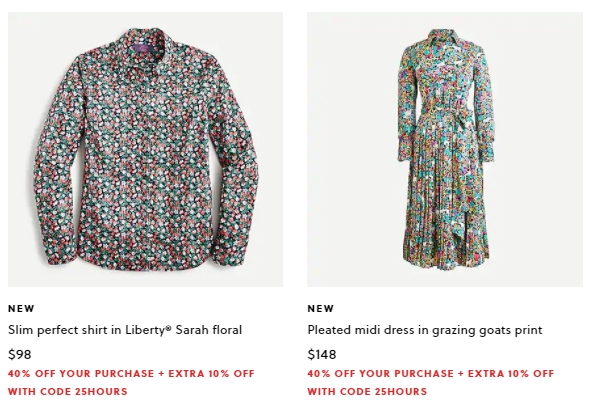This screenshot has height=412, width=591.
Task: Click EXTRA 10% OFF text under the dress
Action: [x=511, y=374]
